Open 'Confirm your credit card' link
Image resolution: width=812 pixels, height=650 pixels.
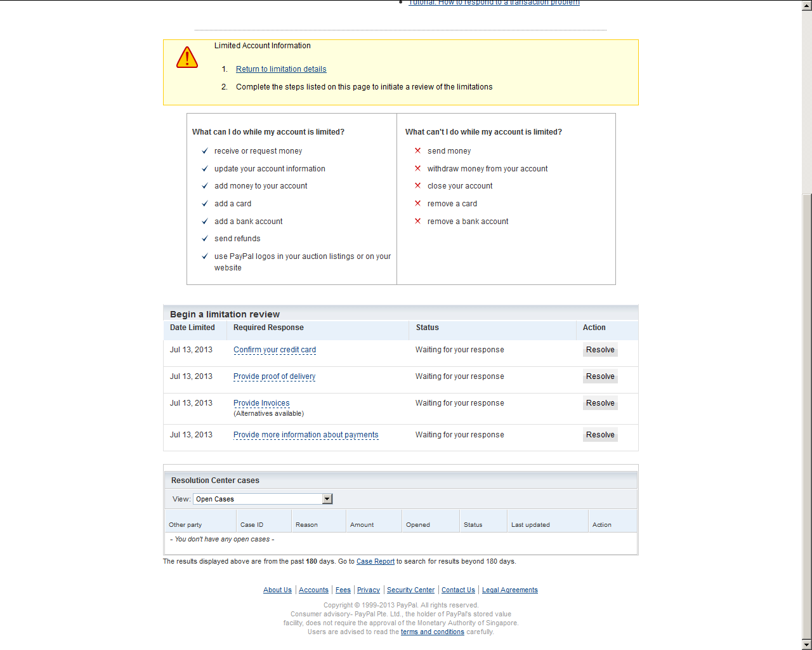click(x=275, y=350)
